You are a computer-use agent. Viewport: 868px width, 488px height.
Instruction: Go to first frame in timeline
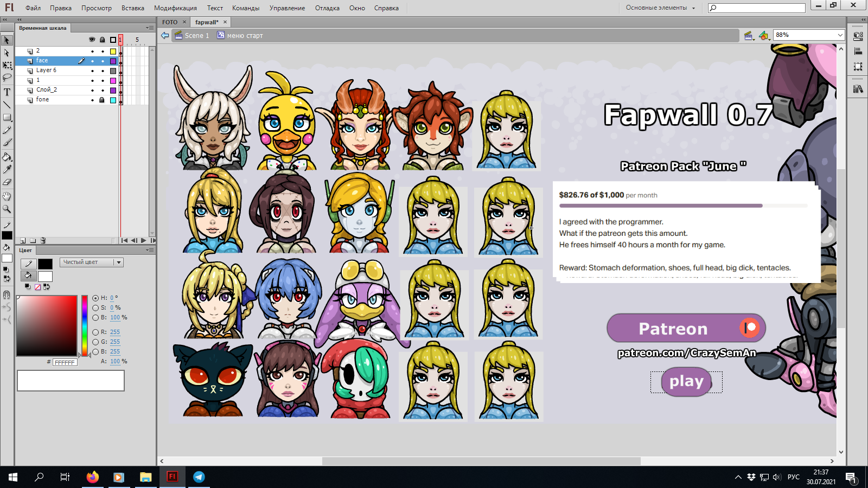tap(124, 240)
